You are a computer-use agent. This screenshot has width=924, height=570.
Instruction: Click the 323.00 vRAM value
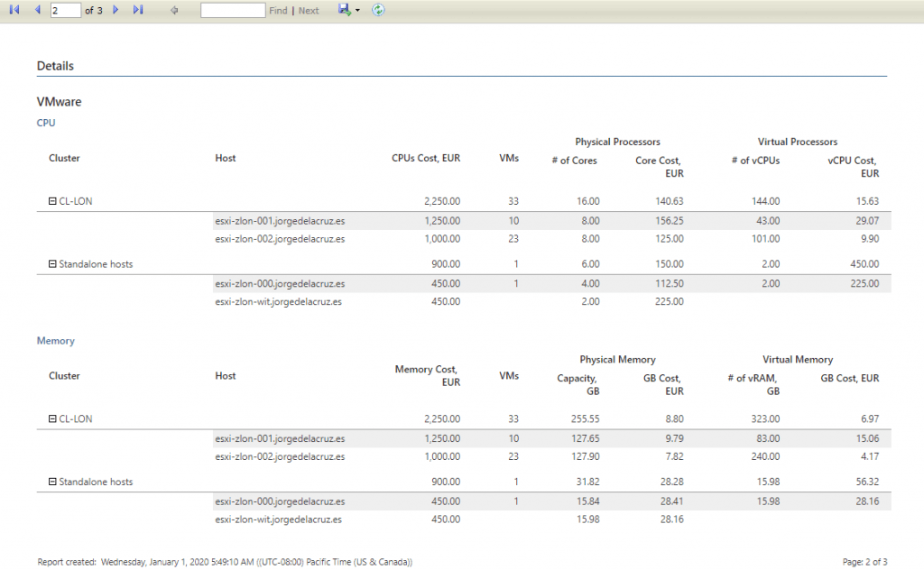[765, 419]
